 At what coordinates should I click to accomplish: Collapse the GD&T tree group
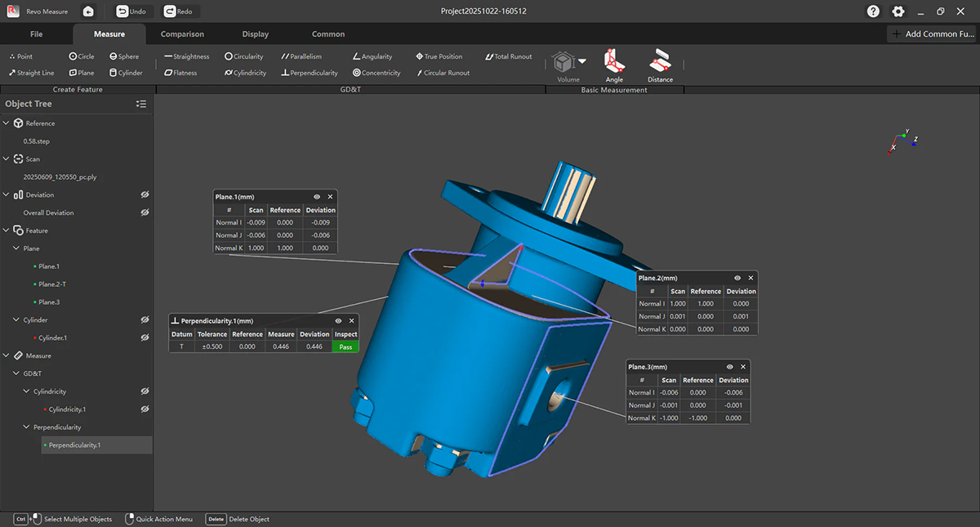pos(16,373)
